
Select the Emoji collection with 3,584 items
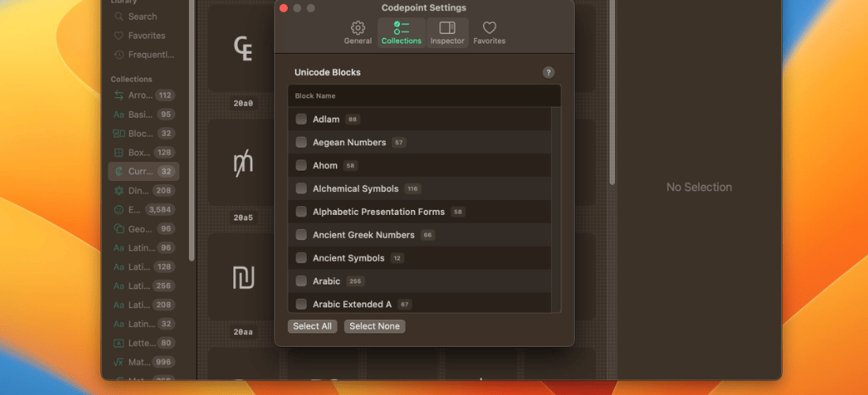(x=143, y=209)
